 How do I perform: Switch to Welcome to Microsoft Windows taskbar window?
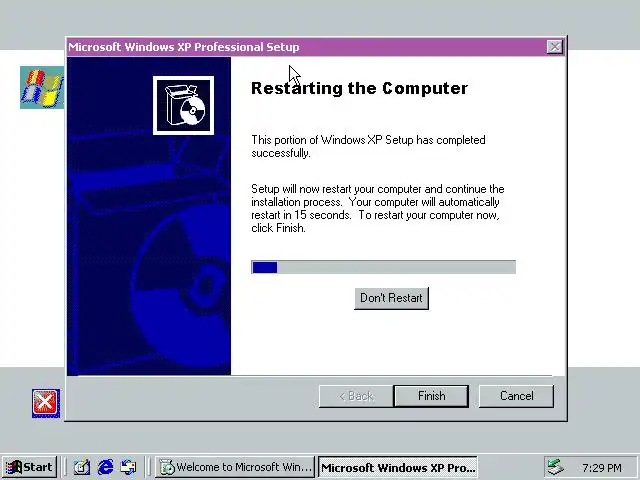[235, 467]
